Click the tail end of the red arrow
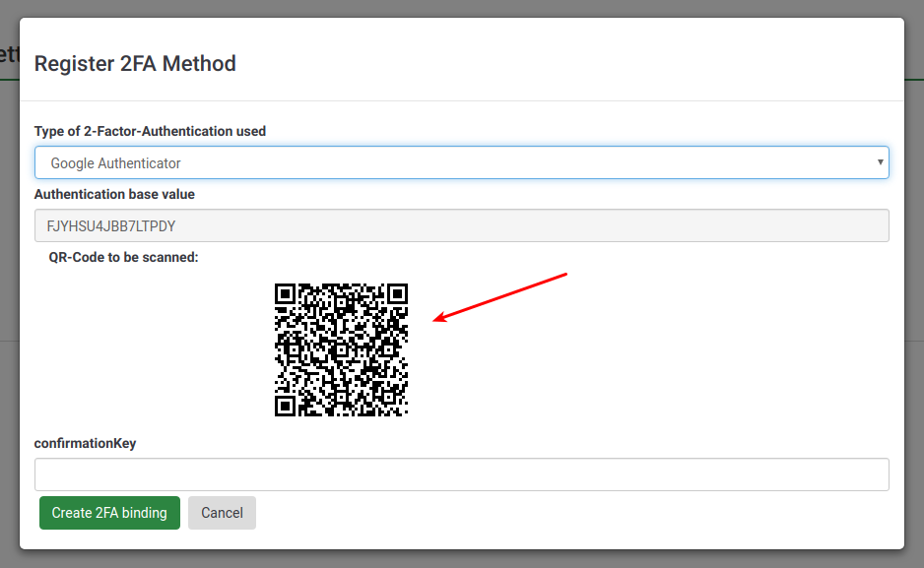924x568 pixels. [x=565, y=275]
